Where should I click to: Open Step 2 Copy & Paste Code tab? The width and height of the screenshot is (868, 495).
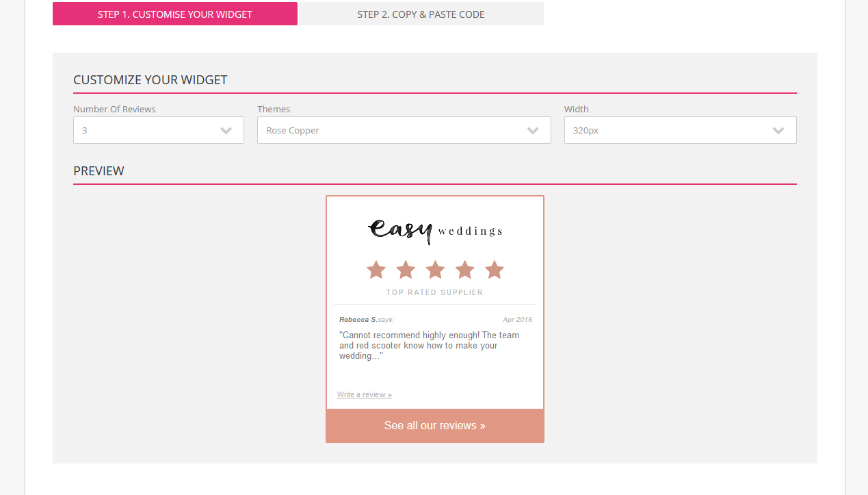[x=421, y=14]
